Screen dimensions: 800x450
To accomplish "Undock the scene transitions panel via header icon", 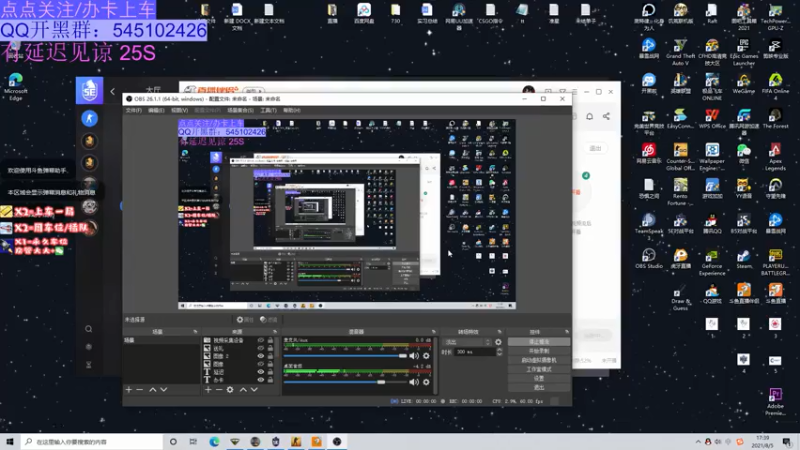I will click(499, 332).
